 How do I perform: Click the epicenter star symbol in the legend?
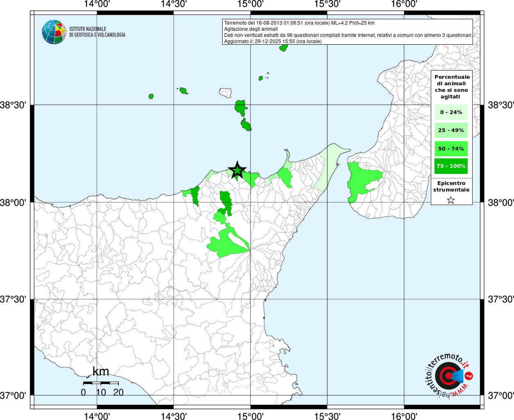(x=451, y=200)
